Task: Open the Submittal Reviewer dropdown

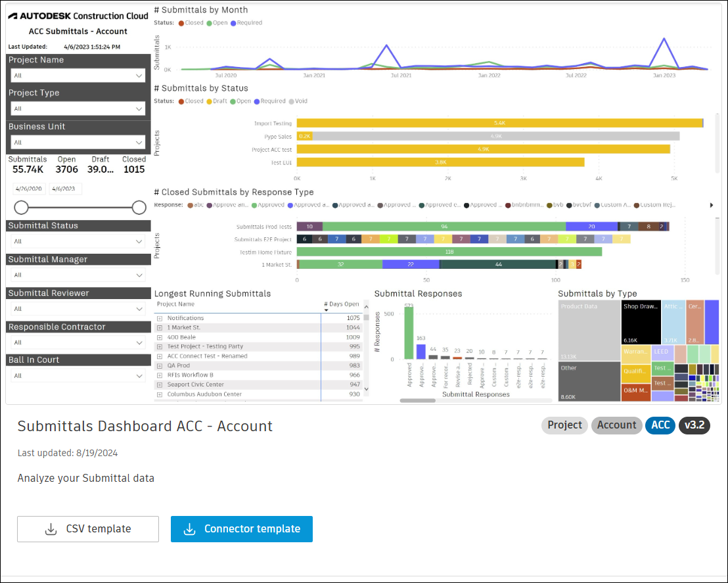Action: pyautogui.click(x=78, y=309)
